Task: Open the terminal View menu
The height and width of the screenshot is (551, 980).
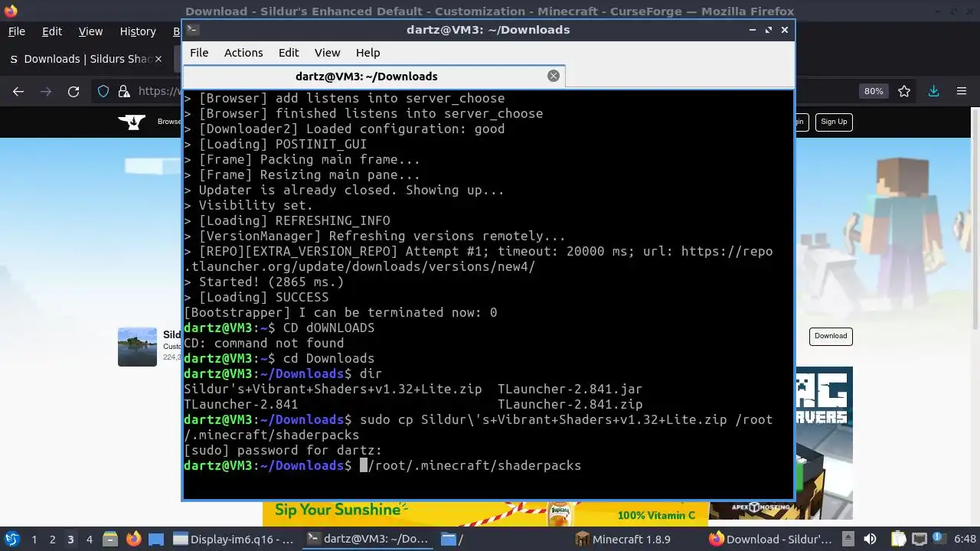Action: coord(327,53)
